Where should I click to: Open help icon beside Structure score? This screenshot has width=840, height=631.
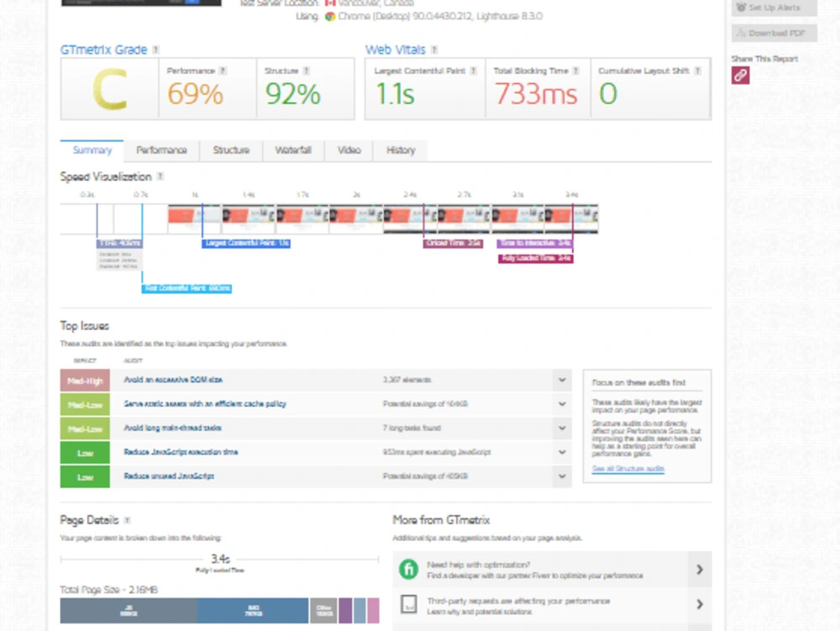click(x=306, y=71)
